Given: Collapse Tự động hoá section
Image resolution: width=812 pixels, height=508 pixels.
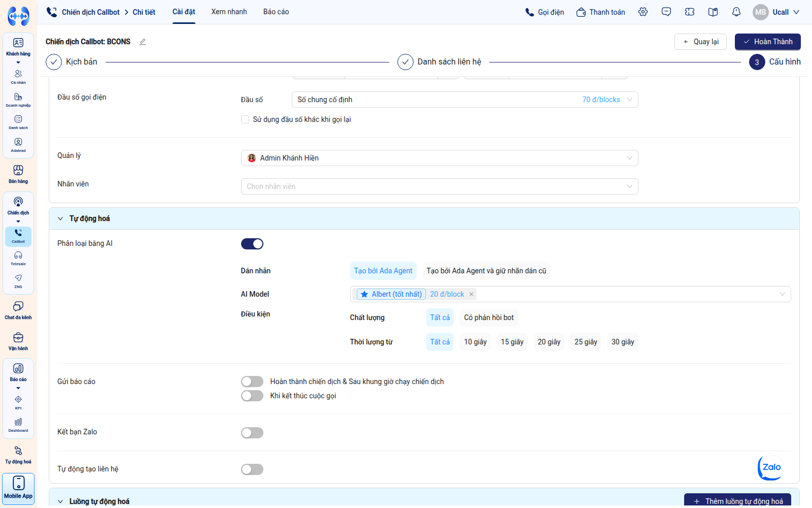Looking at the screenshot, I should click(60, 218).
